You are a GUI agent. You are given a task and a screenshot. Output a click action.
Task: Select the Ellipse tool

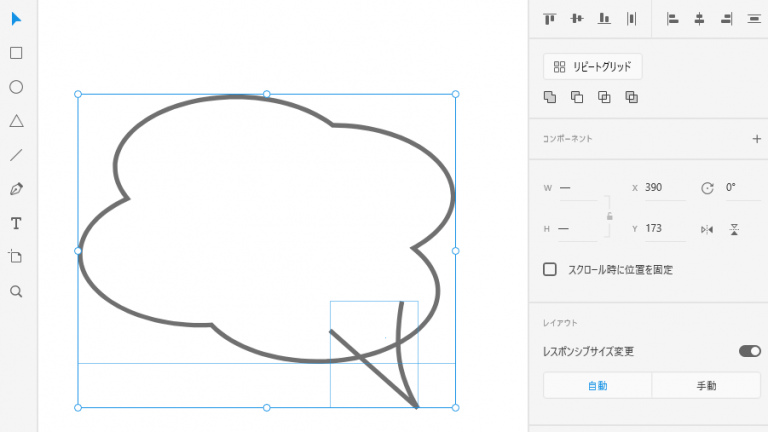coord(16,87)
